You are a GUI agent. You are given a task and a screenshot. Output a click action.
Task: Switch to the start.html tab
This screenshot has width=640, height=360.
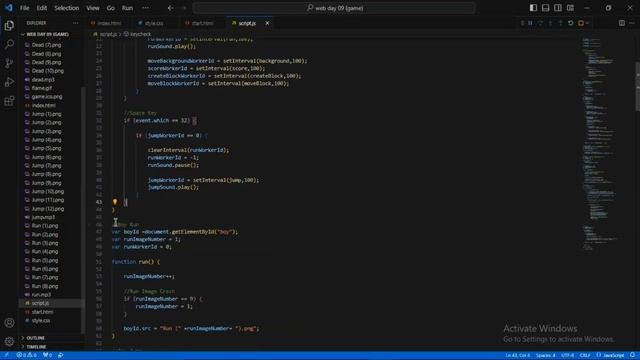202,23
